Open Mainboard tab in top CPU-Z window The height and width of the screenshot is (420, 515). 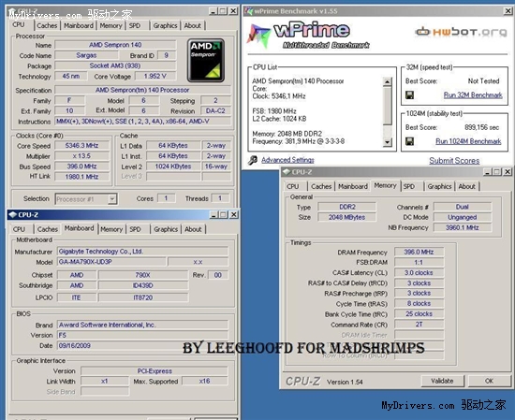coord(79,25)
